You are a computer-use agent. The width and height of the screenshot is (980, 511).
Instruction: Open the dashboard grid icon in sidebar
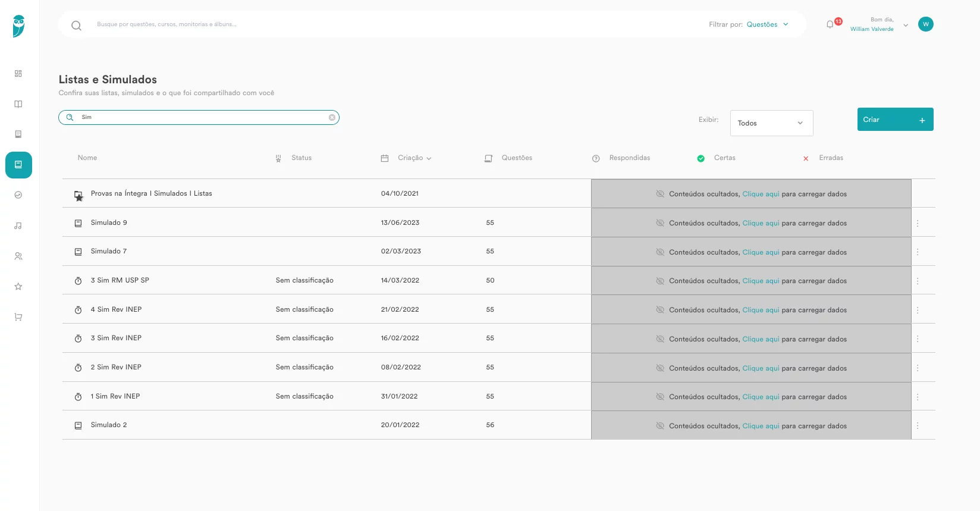tap(18, 74)
